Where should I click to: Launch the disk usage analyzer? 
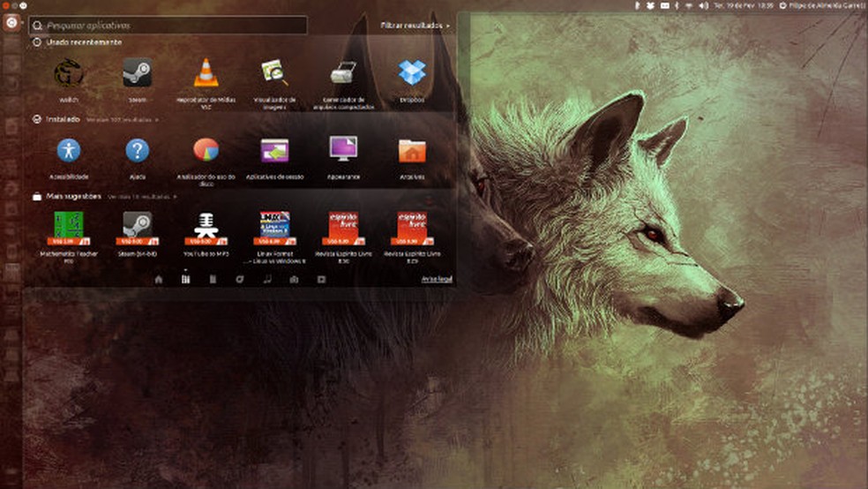tap(206, 150)
